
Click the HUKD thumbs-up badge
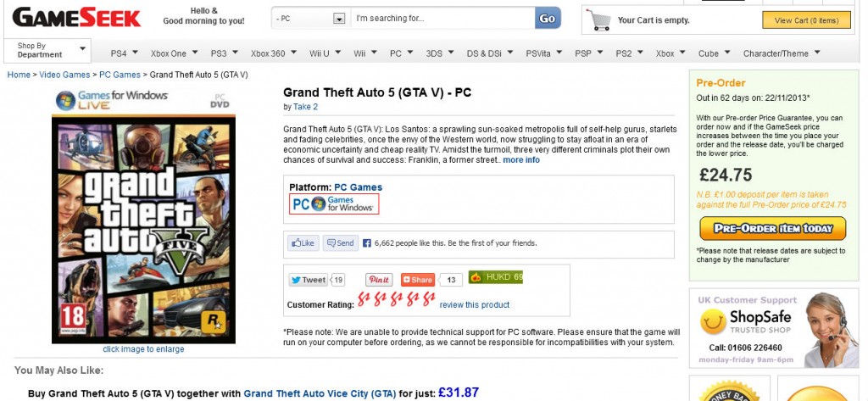pyautogui.click(x=495, y=277)
